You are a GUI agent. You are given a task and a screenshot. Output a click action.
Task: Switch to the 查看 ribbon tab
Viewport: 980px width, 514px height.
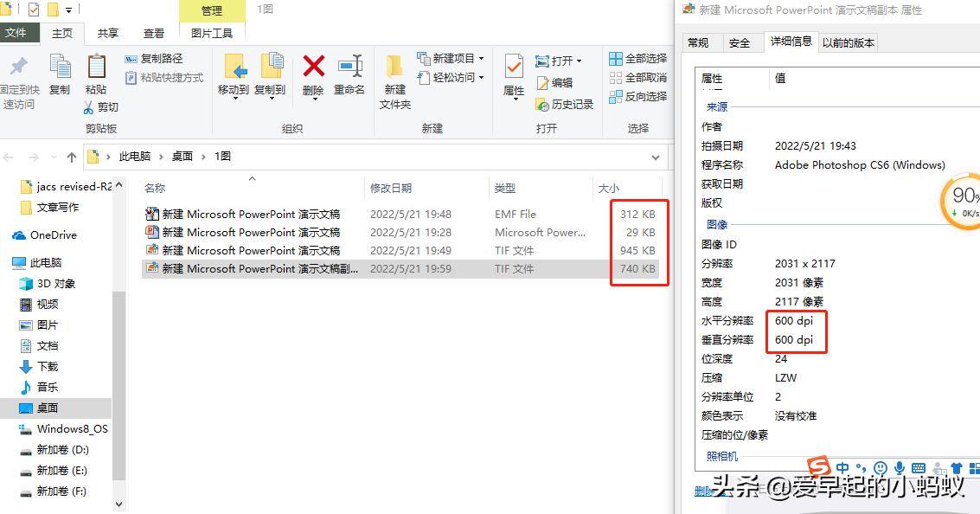[x=153, y=33]
